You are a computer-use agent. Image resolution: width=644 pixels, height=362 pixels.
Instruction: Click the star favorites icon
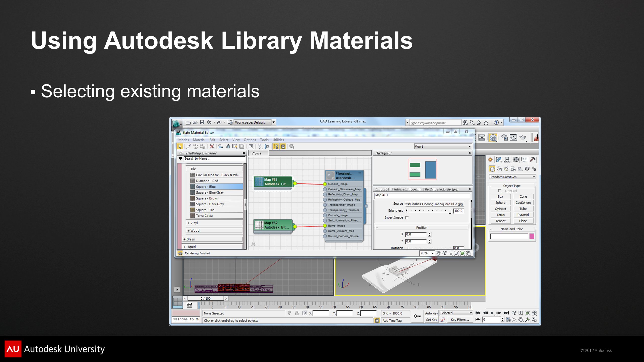[486, 123]
